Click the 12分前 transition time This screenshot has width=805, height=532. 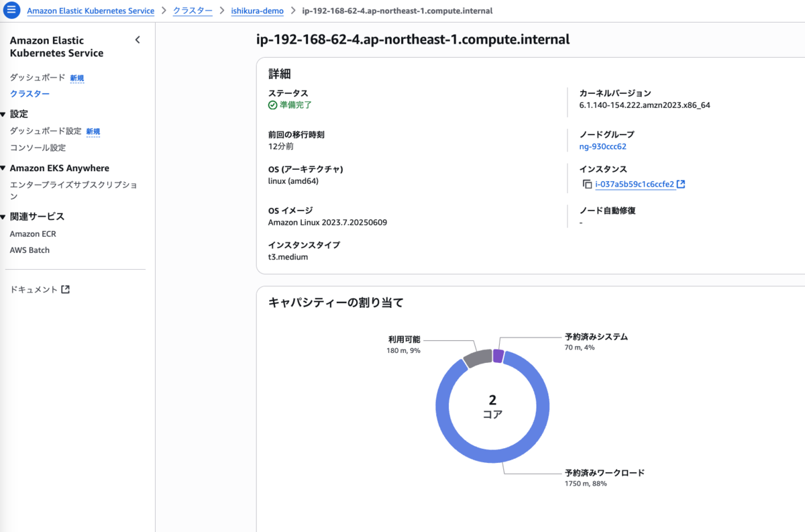point(280,146)
